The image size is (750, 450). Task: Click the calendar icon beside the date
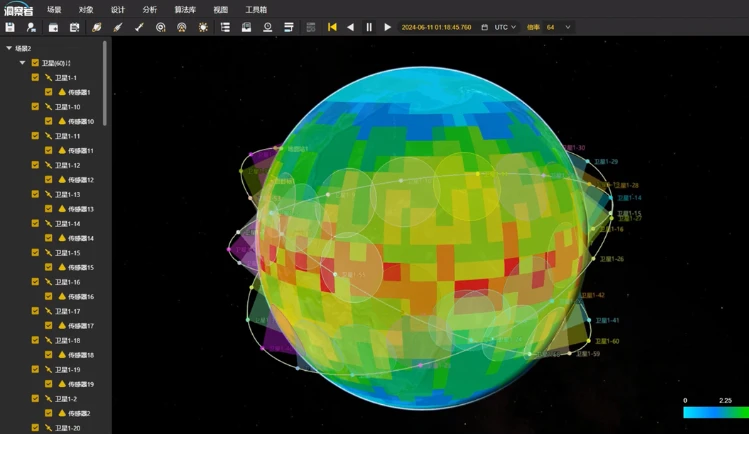485,27
